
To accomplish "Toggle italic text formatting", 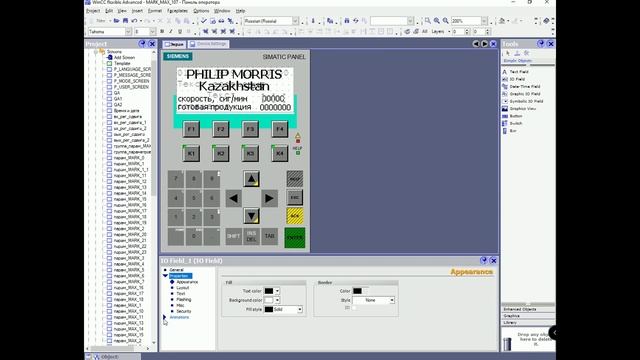I will click(x=171, y=31).
